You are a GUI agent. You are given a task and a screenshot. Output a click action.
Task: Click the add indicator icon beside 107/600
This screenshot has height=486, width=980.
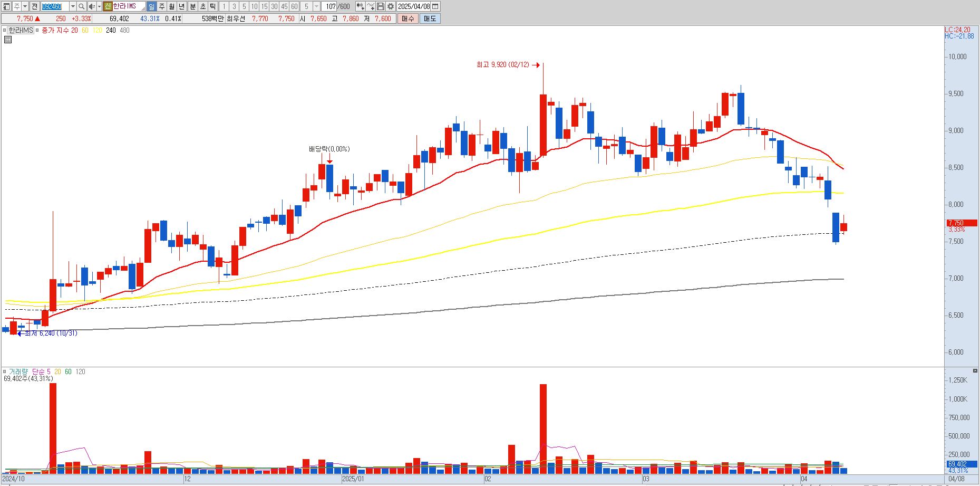(360, 6)
